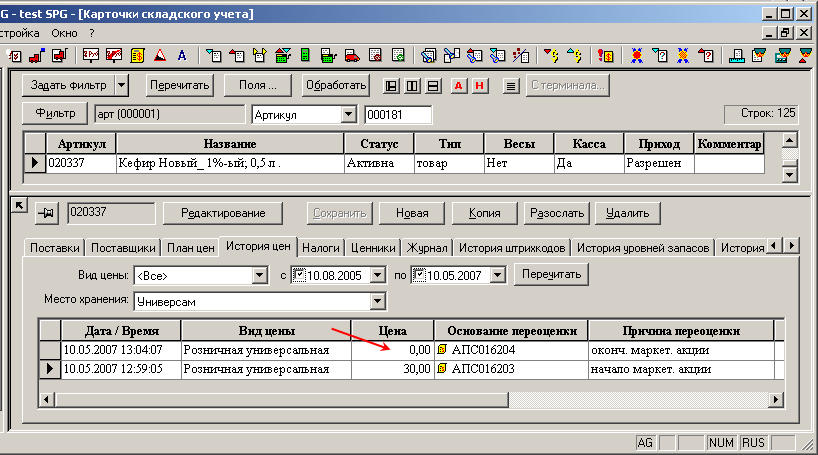Click the diagonal arrow collapse-panel icon
The height and width of the screenshot is (455, 818).
(x=19, y=206)
